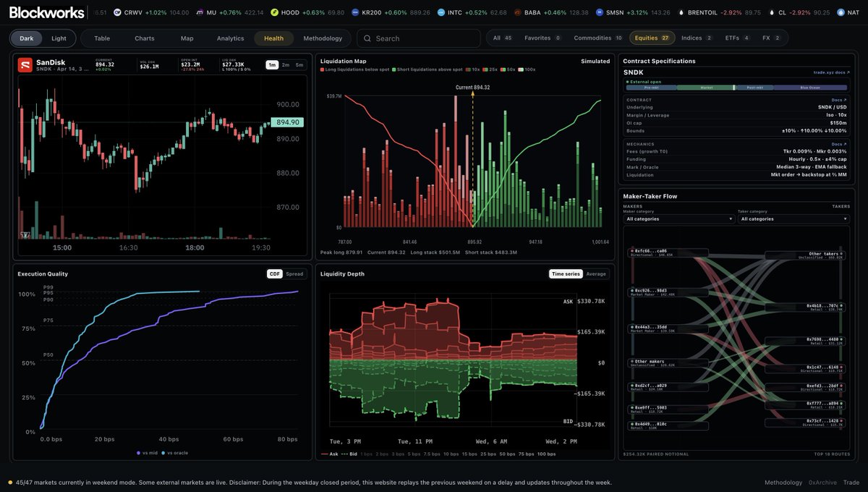Select HOOD ticker icon in tape

(x=274, y=12)
